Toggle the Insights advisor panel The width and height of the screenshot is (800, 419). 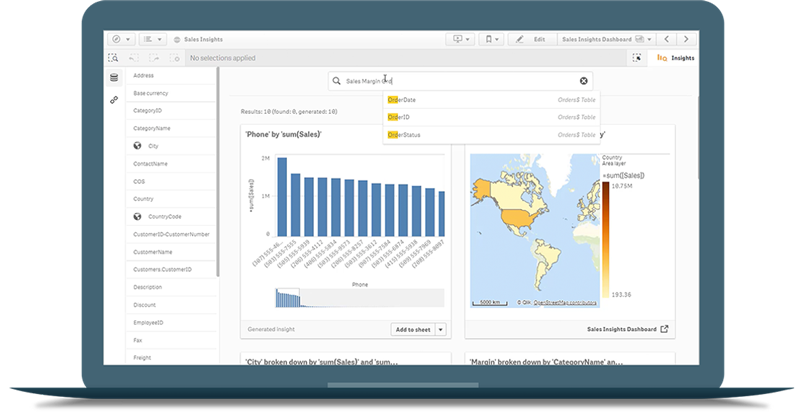pyautogui.click(x=677, y=59)
